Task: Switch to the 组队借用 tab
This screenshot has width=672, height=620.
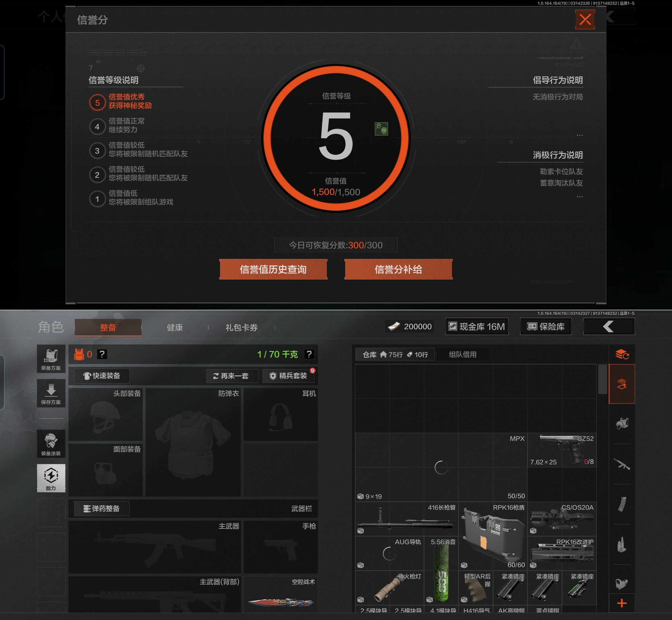Action: [x=462, y=354]
